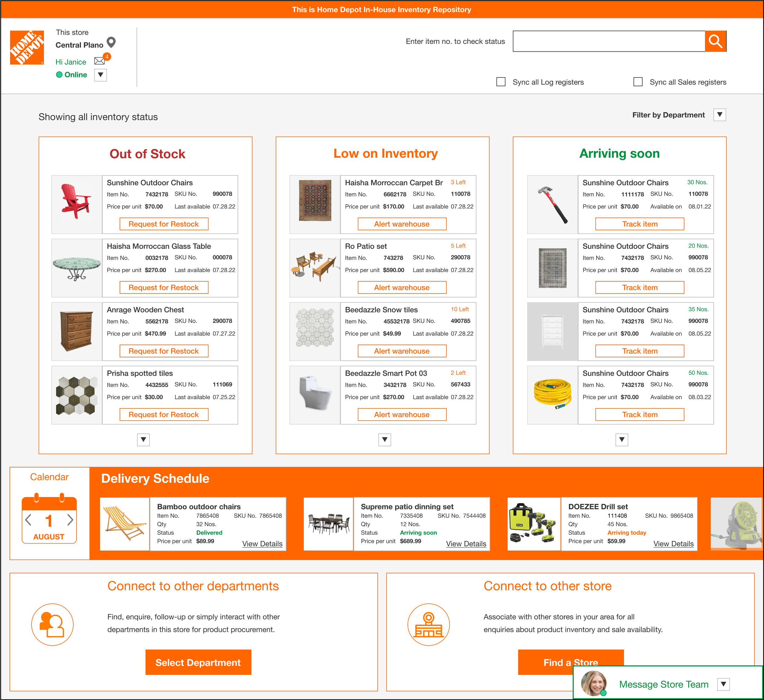The height and width of the screenshot is (700, 764).
Task: Click the orange search magnifier icon
Action: (x=715, y=41)
